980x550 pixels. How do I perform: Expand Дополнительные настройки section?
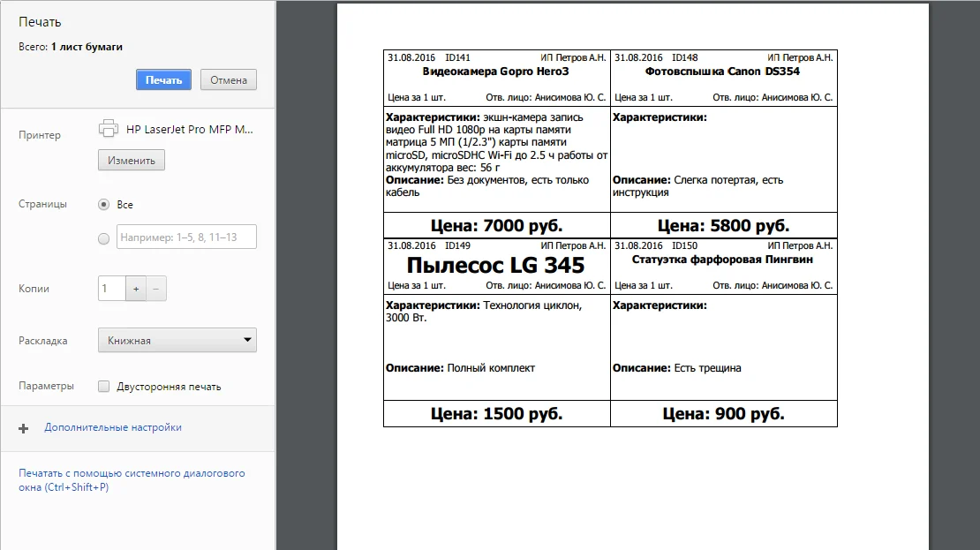click(112, 427)
